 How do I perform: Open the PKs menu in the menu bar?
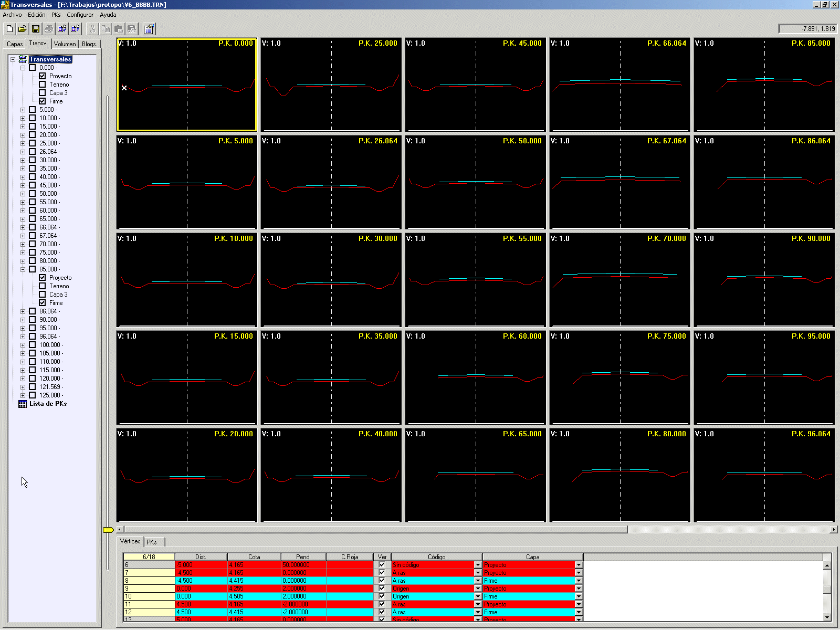click(56, 15)
